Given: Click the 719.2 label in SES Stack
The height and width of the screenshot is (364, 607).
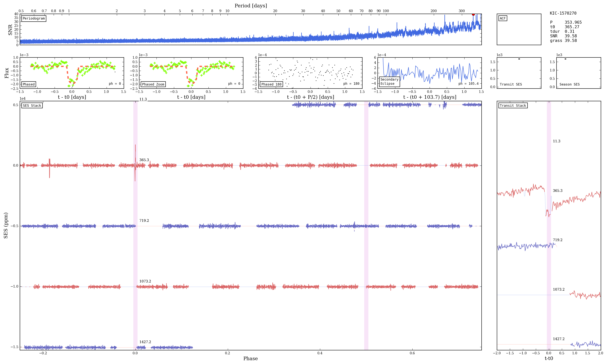Looking at the screenshot, I should (x=144, y=220).
